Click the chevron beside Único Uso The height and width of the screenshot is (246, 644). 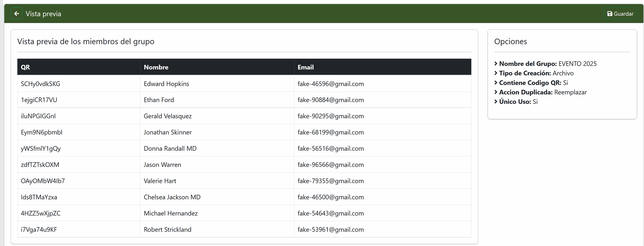(x=496, y=102)
